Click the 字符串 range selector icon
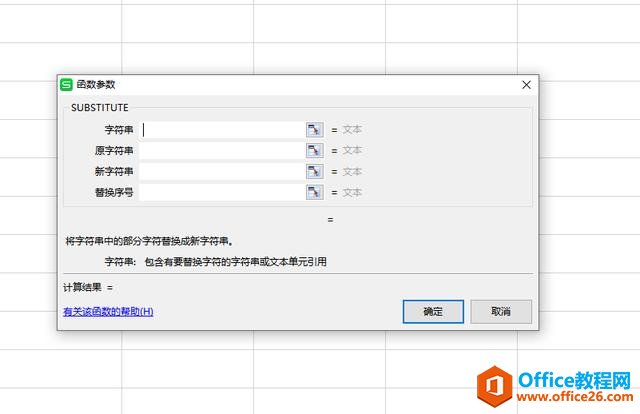This screenshot has width=640, height=414. (x=315, y=130)
